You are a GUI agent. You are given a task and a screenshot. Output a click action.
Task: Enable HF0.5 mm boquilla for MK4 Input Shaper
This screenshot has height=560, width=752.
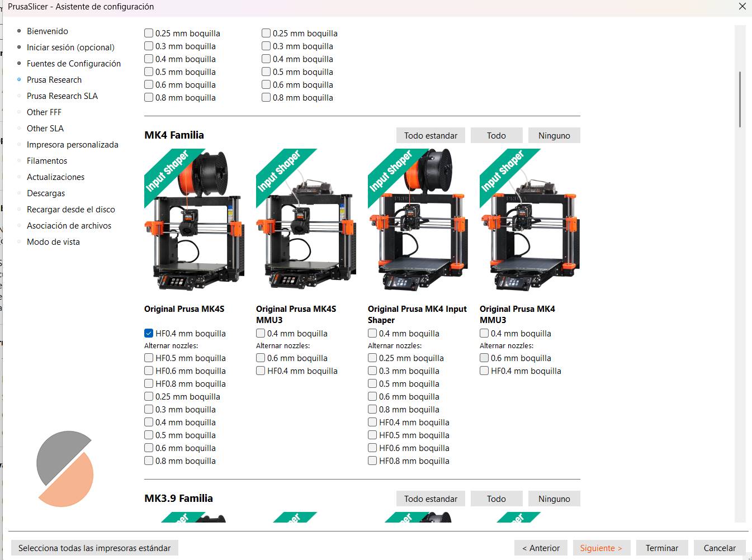pos(372,435)
